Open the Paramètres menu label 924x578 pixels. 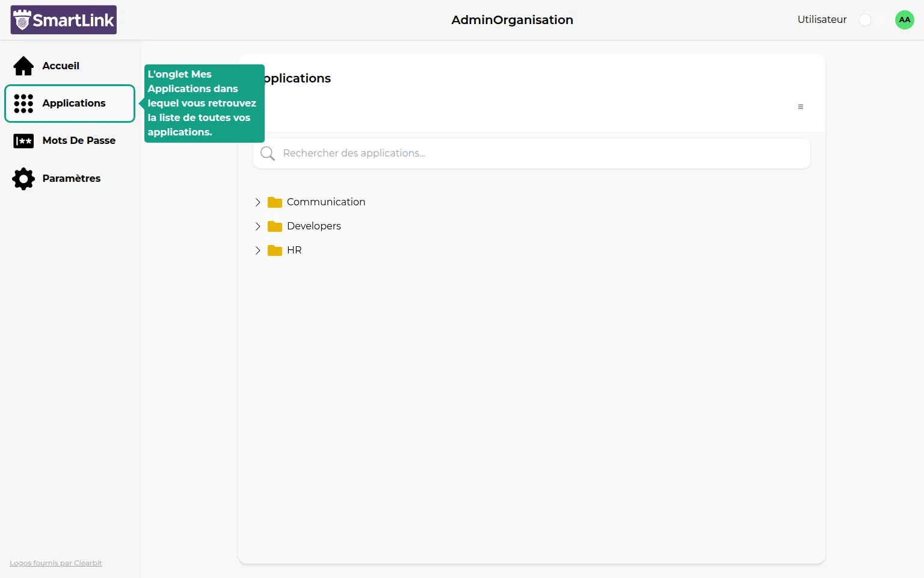71,179
